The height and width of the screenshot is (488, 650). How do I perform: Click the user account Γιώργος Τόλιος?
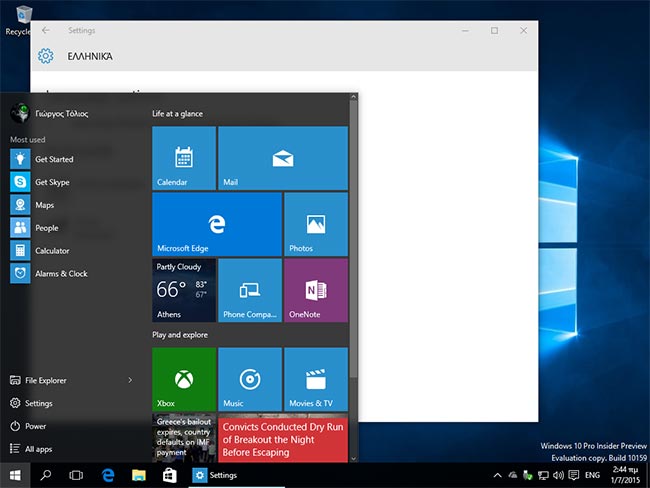point(49,113)
